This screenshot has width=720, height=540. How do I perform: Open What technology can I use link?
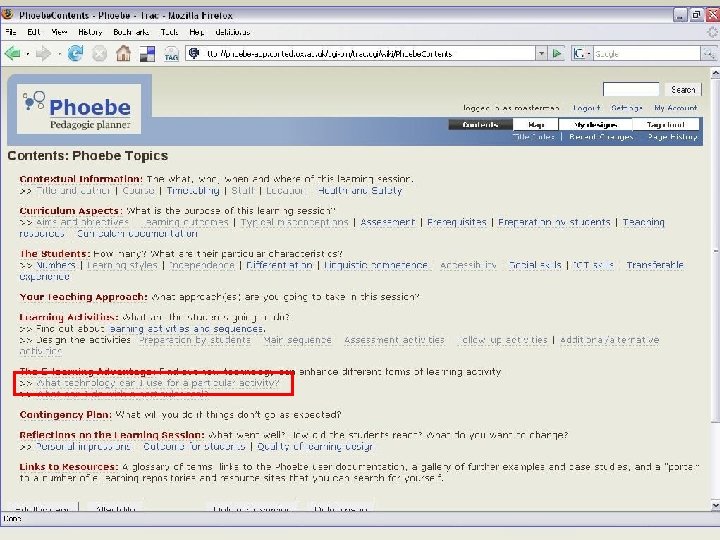click(x=158, y=383)
